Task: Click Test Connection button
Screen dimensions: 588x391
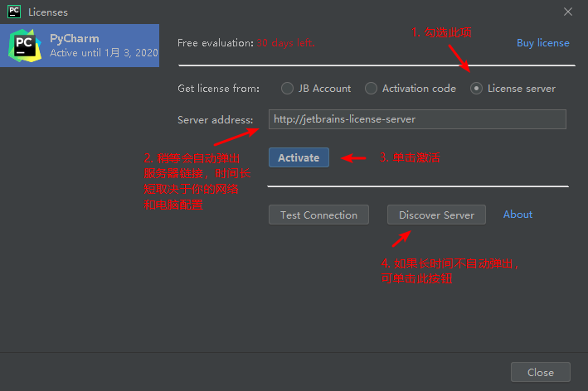Action: click(x=318, y=215)
